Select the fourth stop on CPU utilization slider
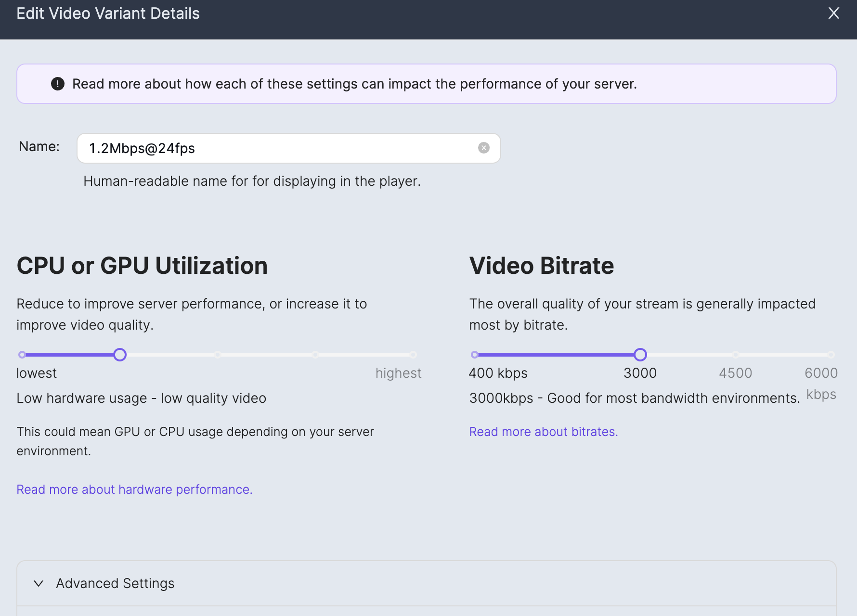 pos(315,355)
